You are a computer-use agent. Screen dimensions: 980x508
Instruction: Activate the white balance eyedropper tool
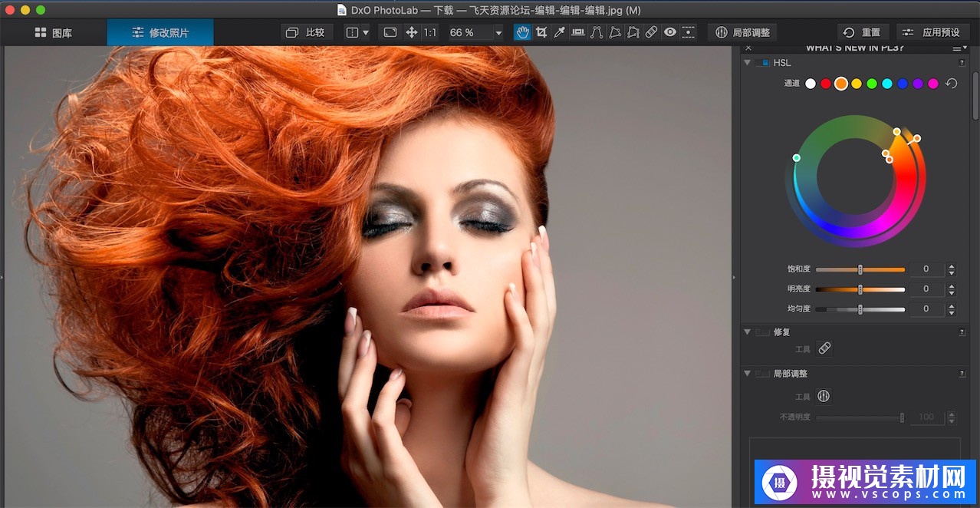pyautogui.click(x=560, y=32)
